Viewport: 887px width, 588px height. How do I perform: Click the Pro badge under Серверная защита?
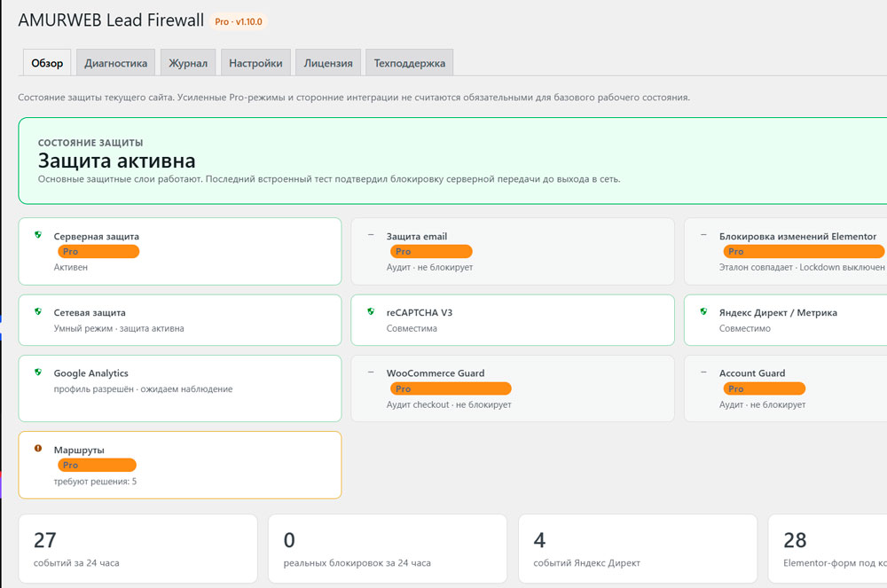(98, 252)
